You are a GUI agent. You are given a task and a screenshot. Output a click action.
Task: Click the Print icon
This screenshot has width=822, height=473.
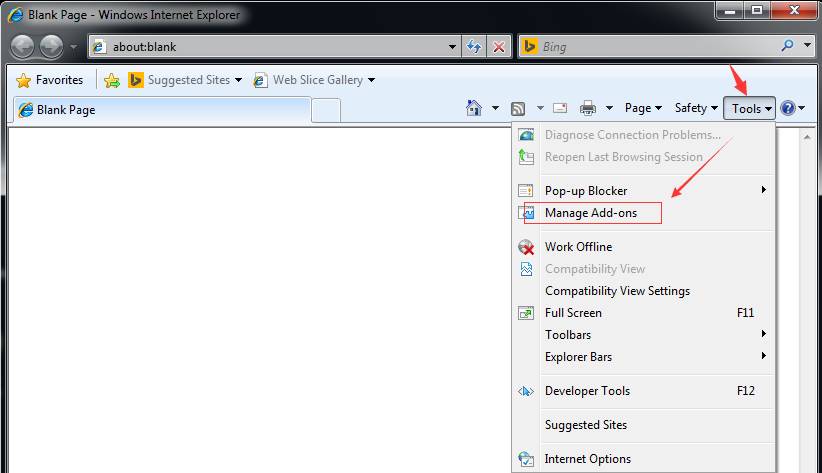pyautogui.click(x=588, y=108)
